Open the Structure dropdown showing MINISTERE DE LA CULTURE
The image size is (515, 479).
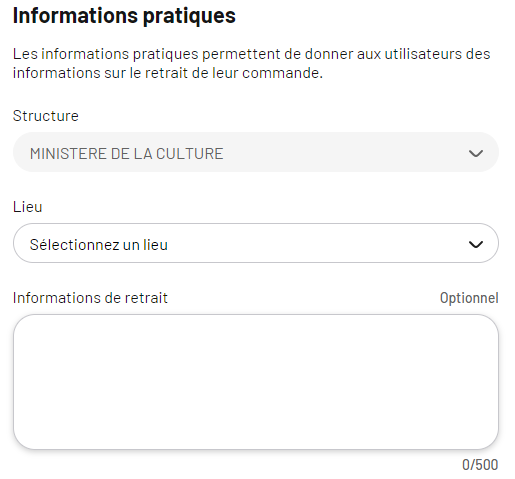pos(256,152)
